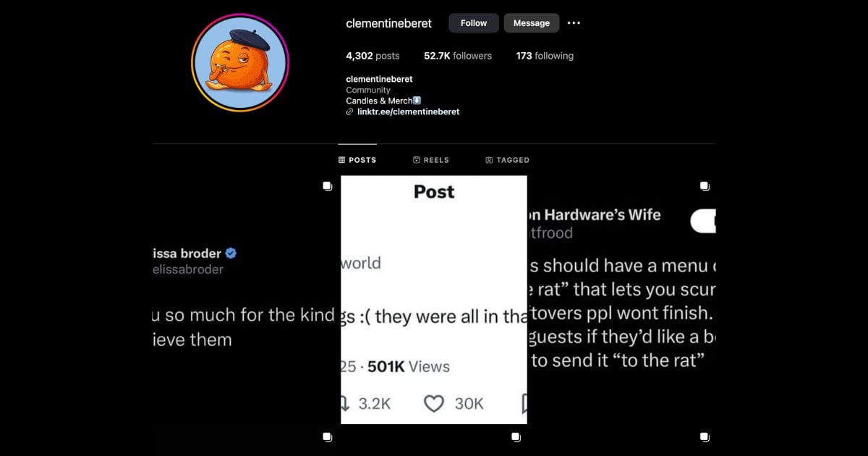View the 173 following list

pos(544,56)
